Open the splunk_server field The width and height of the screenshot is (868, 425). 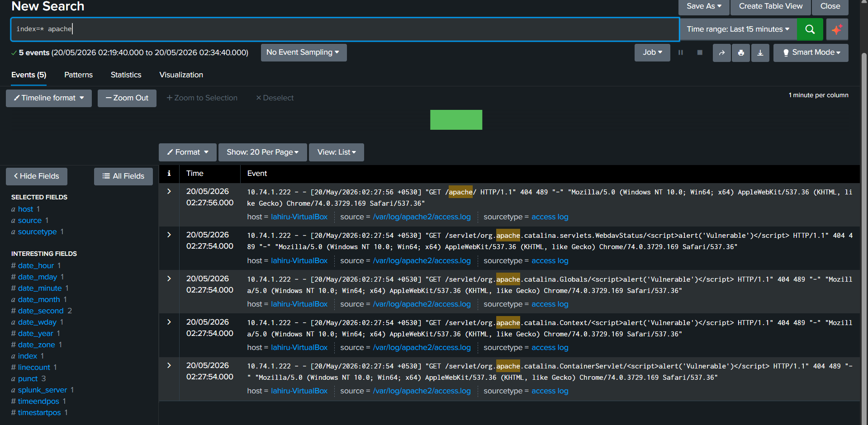(43, 390)
